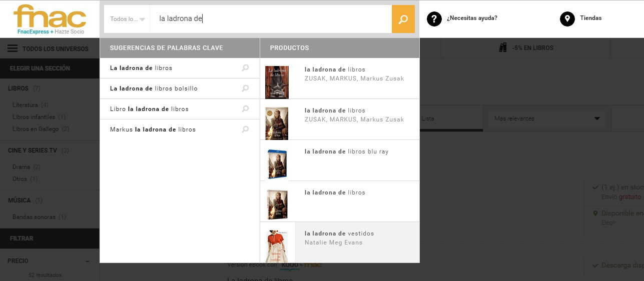The width and height of the screenshot is (644, 281).
Task: Click the books icon beside -5% en libros
Action: coord(503,48)
